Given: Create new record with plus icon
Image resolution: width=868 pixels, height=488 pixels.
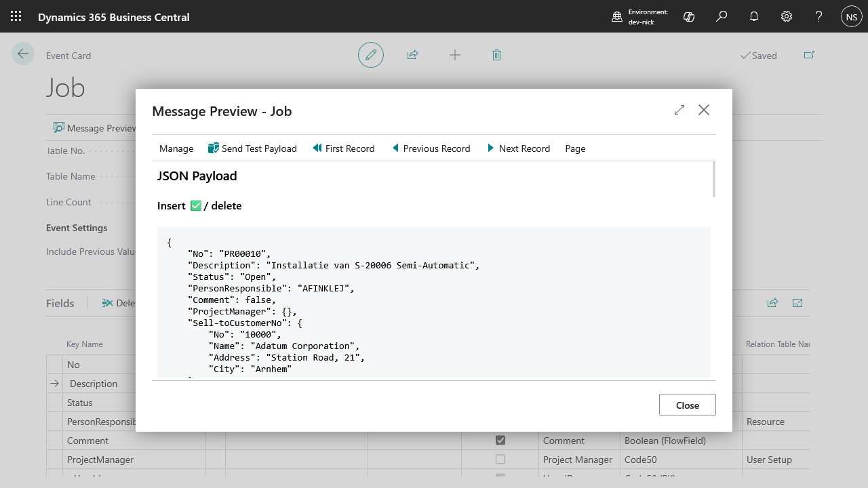Looking at the screenshot, I should (x=455, y=55).
